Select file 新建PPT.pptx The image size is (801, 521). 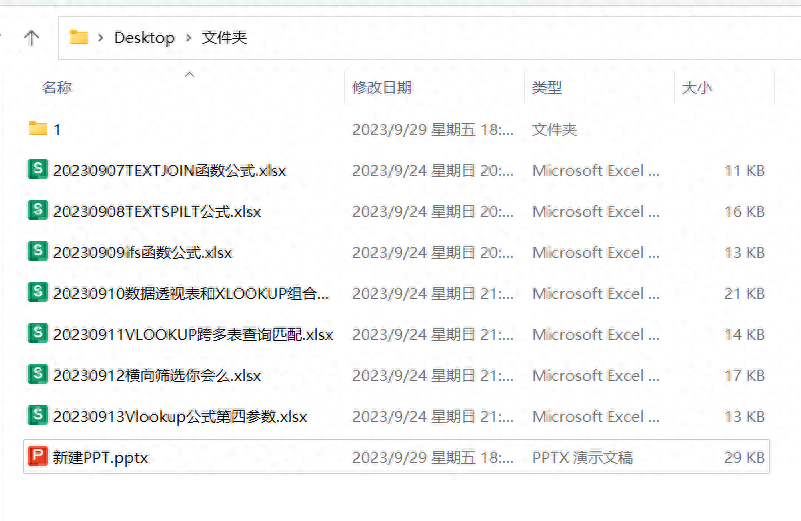click(100, 457)
